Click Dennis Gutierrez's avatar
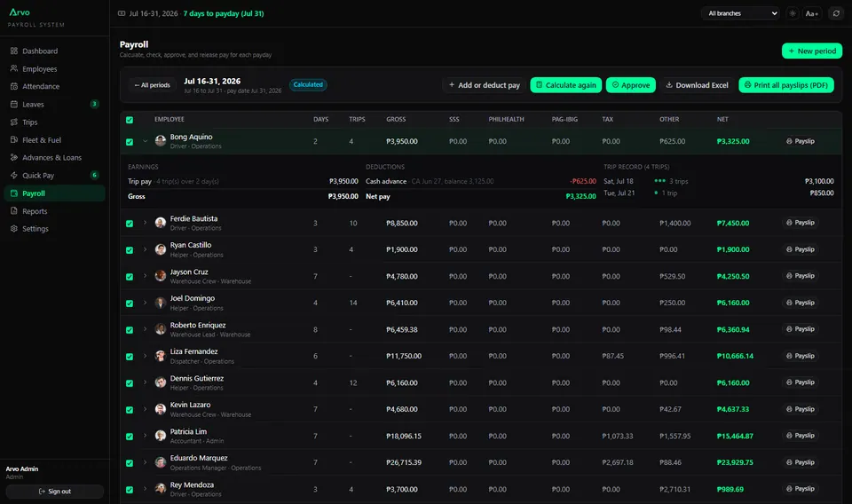The width and height of the screenshot is (852, 504). 161,382
